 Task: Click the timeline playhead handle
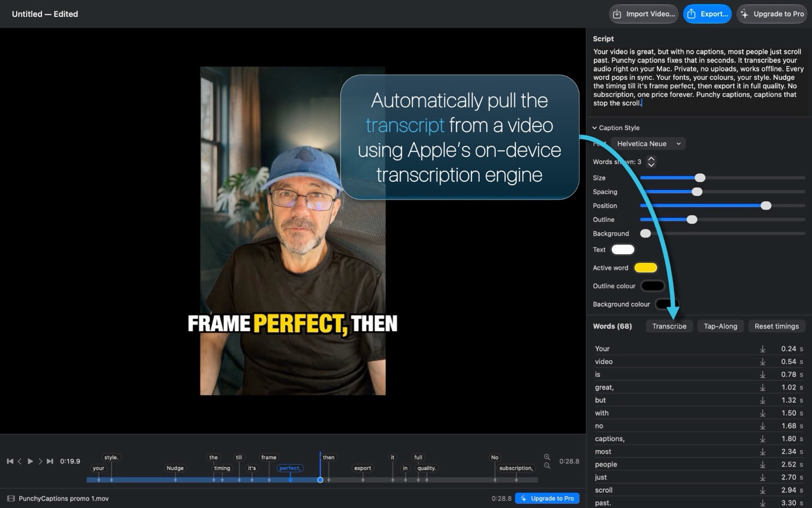[x=320, y=480]
